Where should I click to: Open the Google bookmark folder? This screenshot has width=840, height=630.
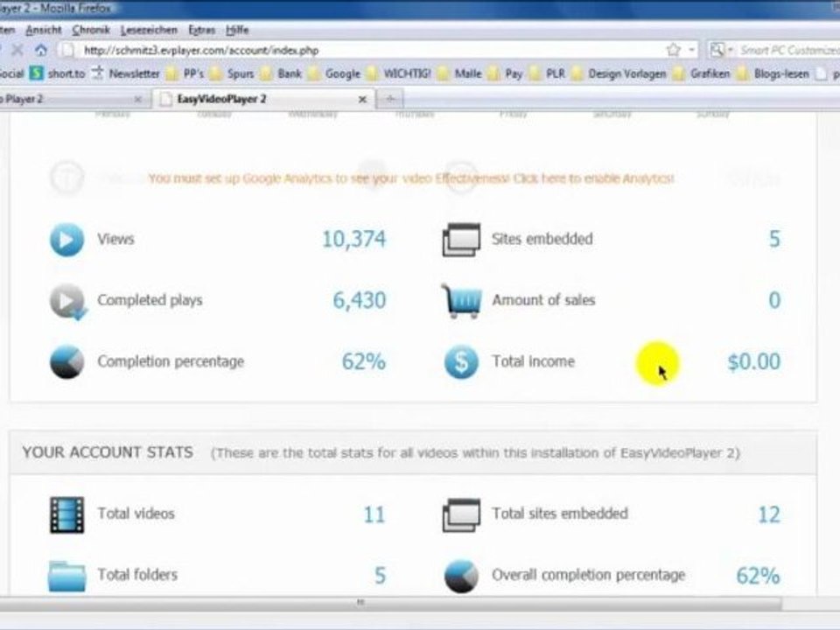[333, 73]
